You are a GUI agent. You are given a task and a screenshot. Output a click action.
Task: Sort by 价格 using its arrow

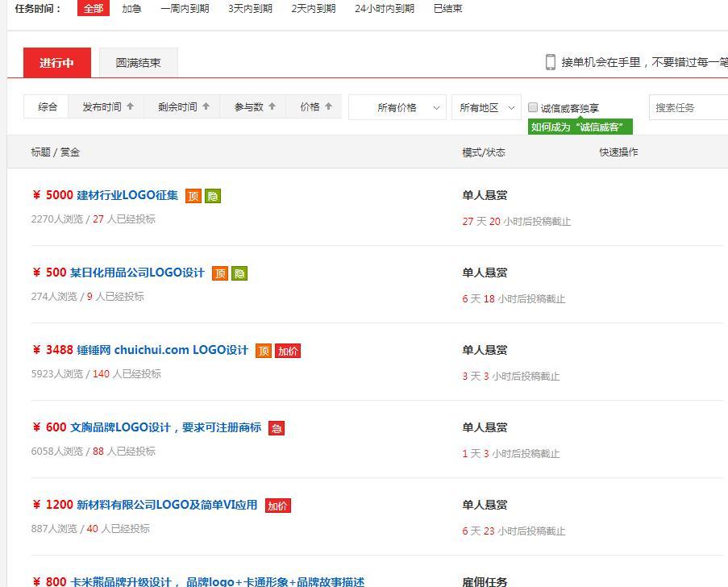329,106
